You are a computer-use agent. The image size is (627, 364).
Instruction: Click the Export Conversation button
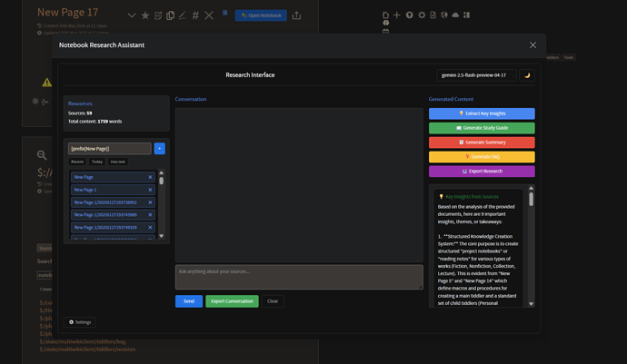(232, 301)
